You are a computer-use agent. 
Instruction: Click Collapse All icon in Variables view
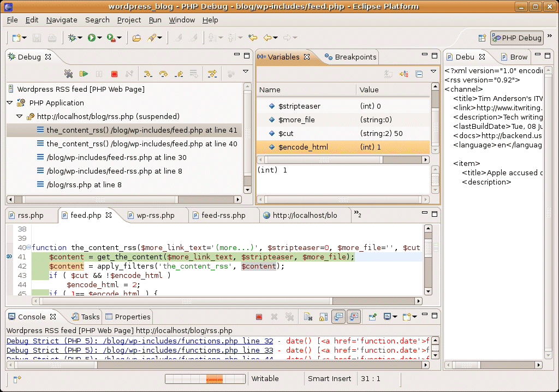[x=419, y=74]
